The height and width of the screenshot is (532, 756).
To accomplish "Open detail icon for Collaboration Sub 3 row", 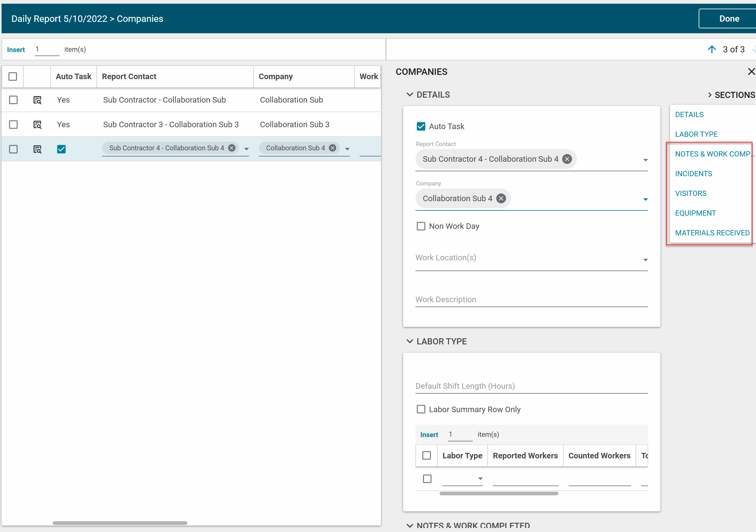I will 38,124.
